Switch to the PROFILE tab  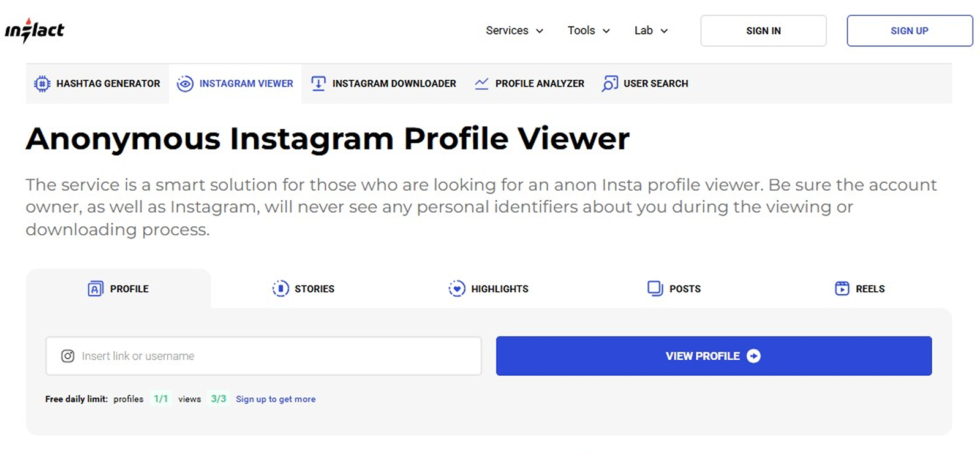pyautogui.click(x=119, y=289)
